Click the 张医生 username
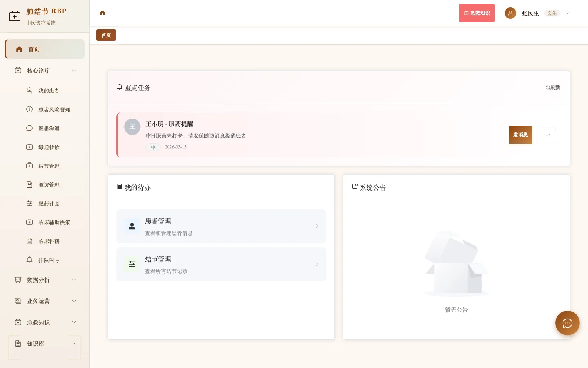 click(530, 13)
